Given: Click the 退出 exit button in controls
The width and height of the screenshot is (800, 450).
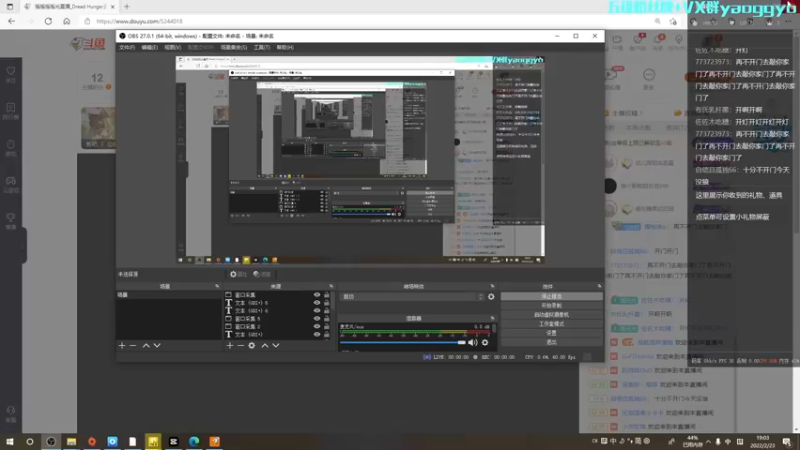Looking at the screenshot, I should [x=551, y=342].
